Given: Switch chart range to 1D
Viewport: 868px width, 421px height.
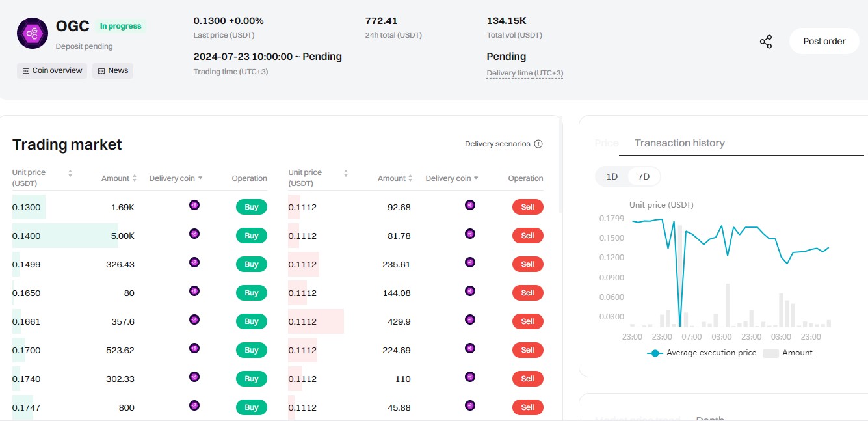Looking at the screenshot, I should click(612, 176).
